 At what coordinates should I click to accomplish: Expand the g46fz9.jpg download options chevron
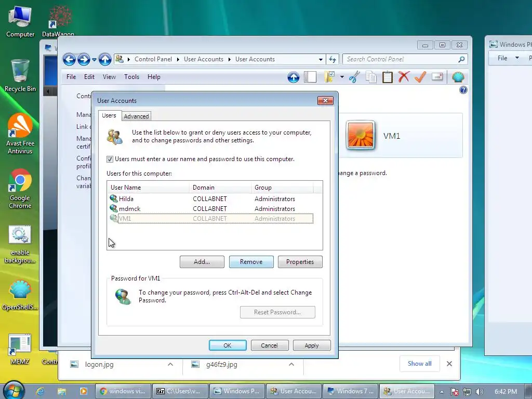(291, 364)
